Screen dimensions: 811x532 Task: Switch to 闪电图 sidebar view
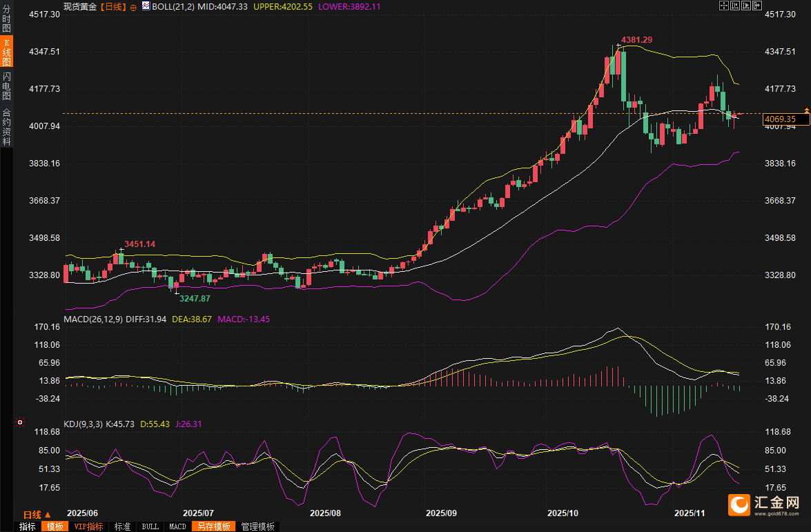click(x=6, y=86)
